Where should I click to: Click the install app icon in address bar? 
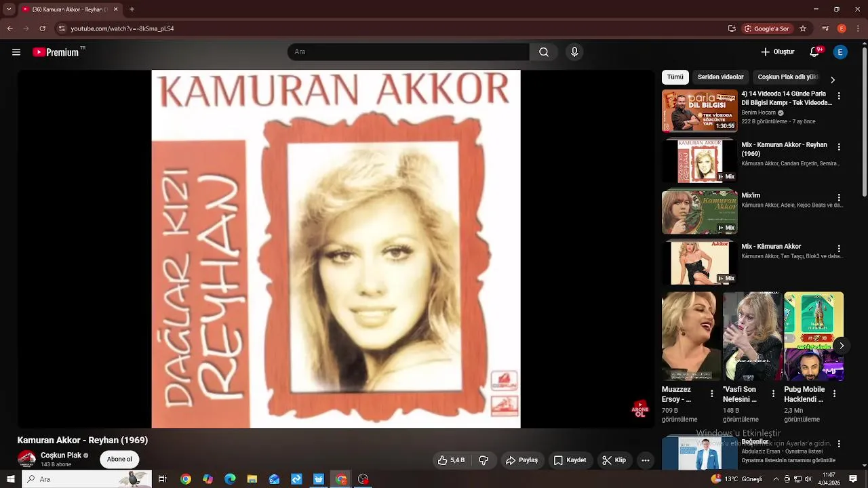click(732, 28)
